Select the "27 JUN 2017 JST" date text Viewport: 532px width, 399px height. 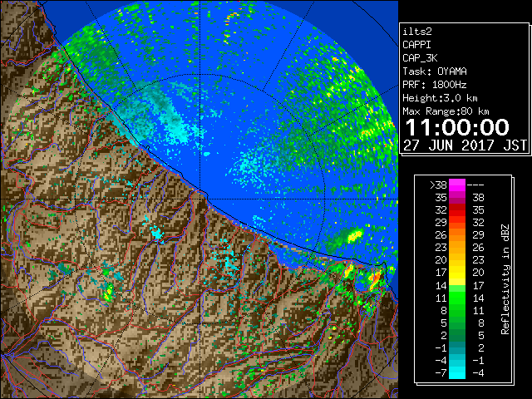pos(465,145)
